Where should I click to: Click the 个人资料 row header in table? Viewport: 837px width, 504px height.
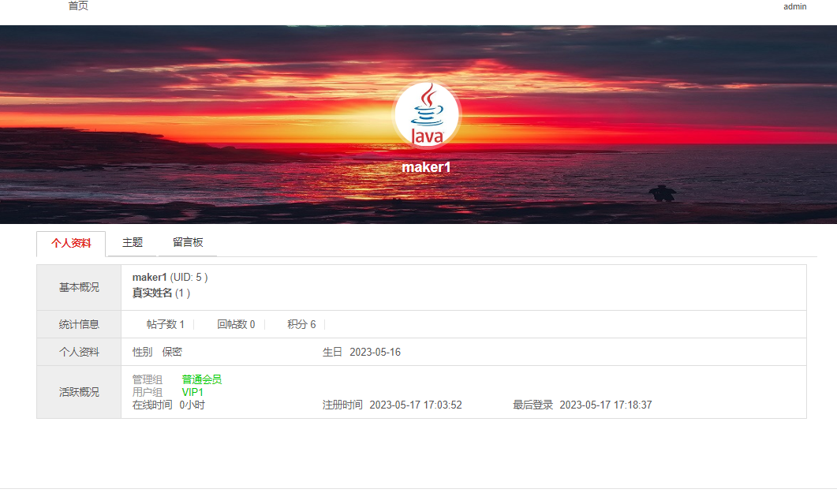click(x=79, y=353)
